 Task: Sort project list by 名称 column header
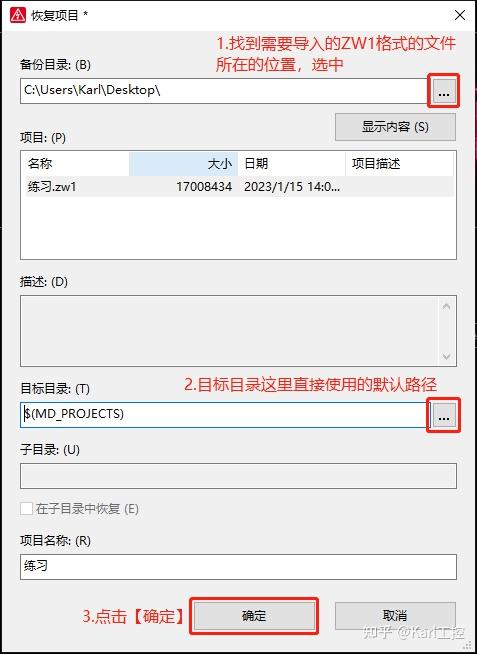pyautogui.click(x=78, y=164)
